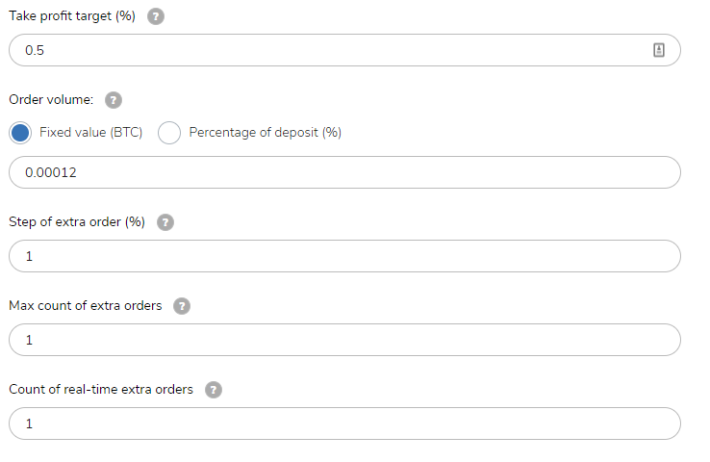Show the Order volume help icon info
The width and height of the screenshot is (710, 462).
pos(113,100)
